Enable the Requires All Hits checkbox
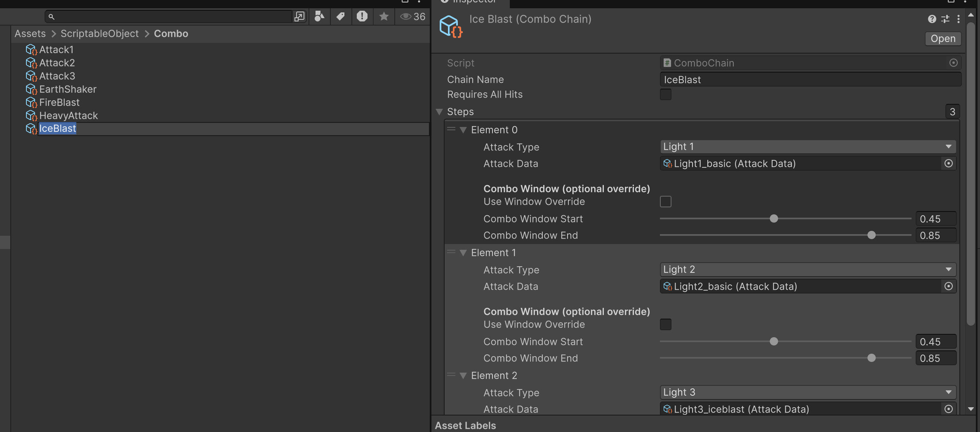The image size is (980, 432). 665,94
